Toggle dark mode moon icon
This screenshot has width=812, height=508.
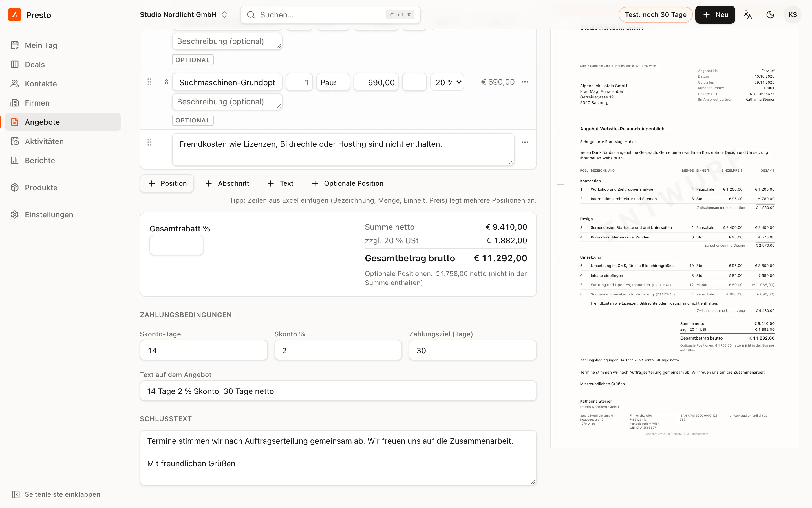pyautogui.click(x=770, y=15)
